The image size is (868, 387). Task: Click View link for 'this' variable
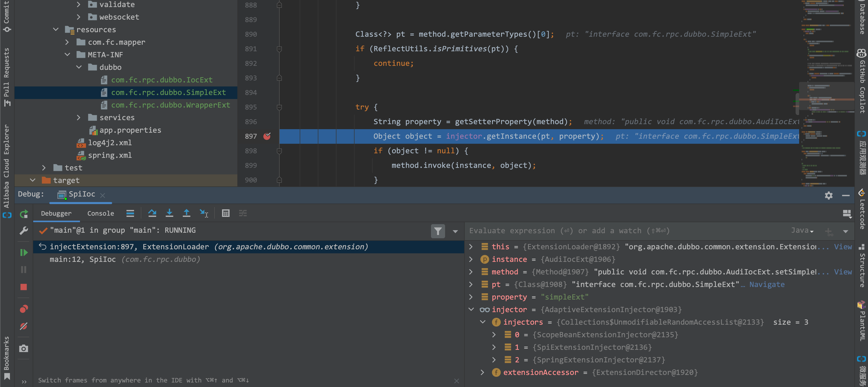[843, 247]
